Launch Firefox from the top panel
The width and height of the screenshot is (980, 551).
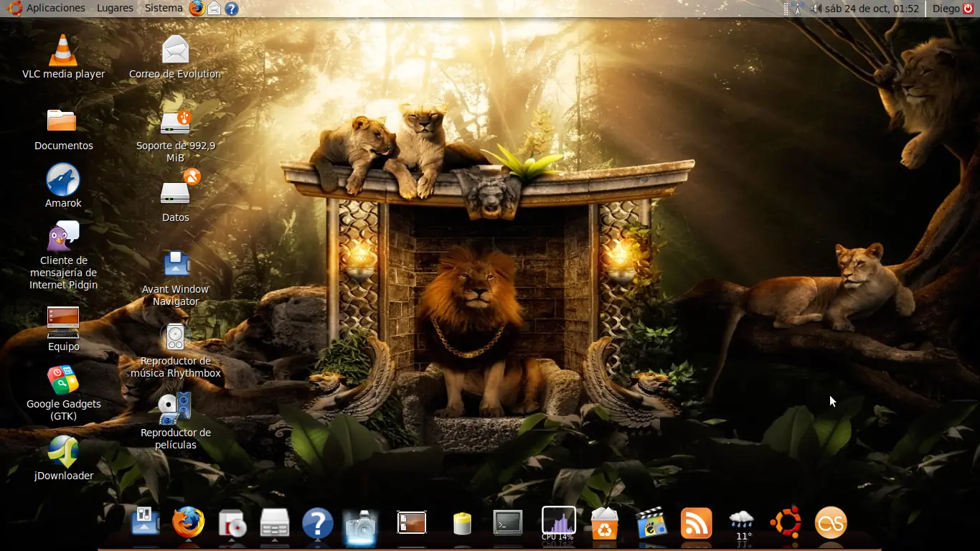point(197,8)
